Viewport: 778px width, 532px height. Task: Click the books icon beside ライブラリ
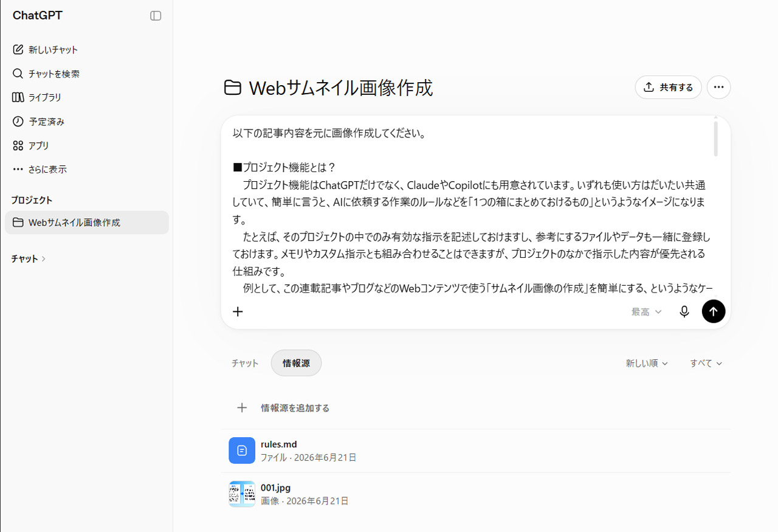pos(18,97)
